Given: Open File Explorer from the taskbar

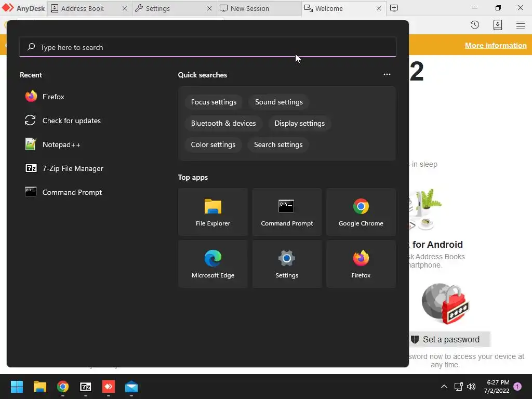Looking at the screenshot, I should (39, 387).
